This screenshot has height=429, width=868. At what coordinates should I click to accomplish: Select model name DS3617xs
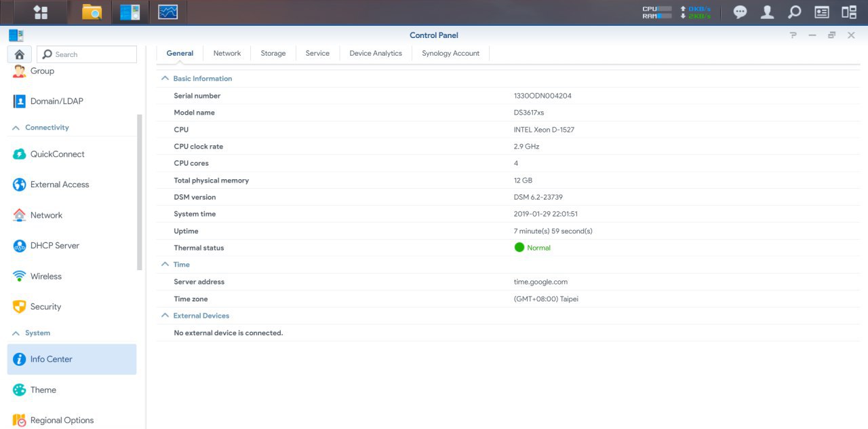529,113
